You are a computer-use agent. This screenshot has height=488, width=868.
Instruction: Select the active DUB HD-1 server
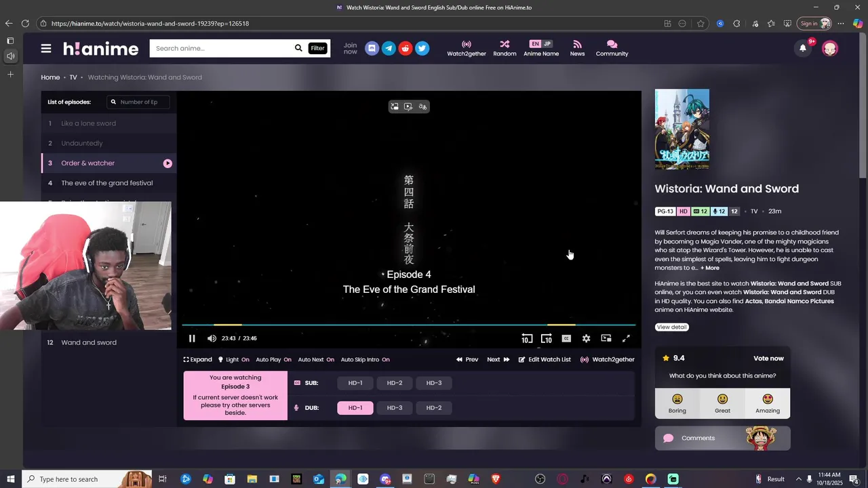355,408
